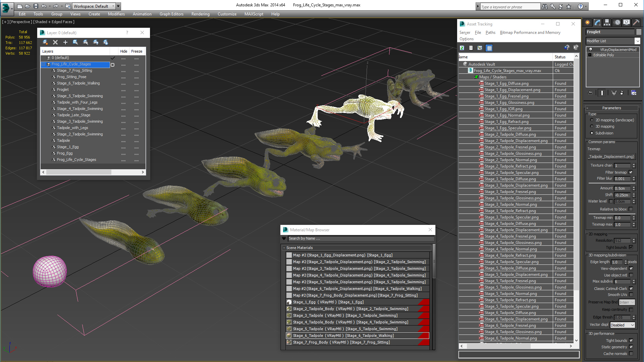The height and width of the screenshot is (362, 644).
Task: Open the Hierarchy command panel tab
Action: coord(607,22)
